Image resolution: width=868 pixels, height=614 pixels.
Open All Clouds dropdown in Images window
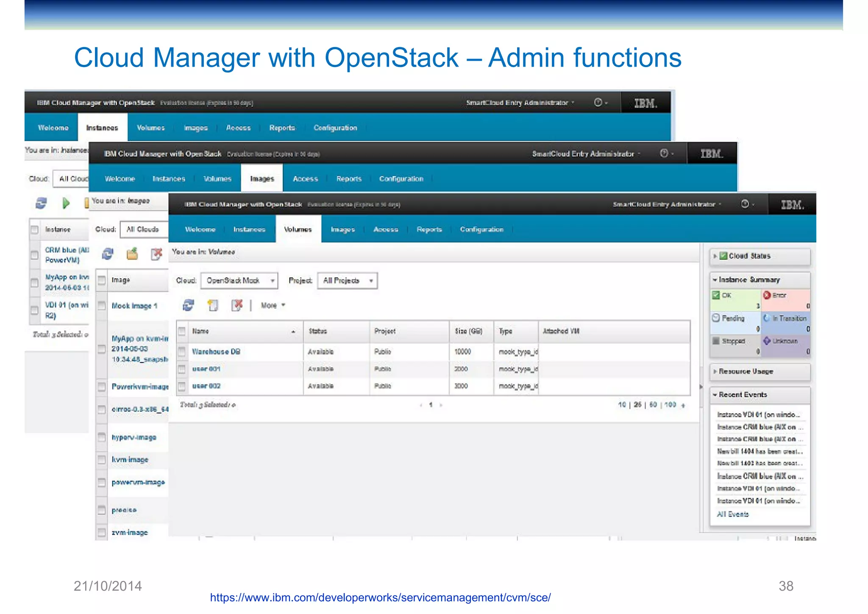[x=144, y=229]
